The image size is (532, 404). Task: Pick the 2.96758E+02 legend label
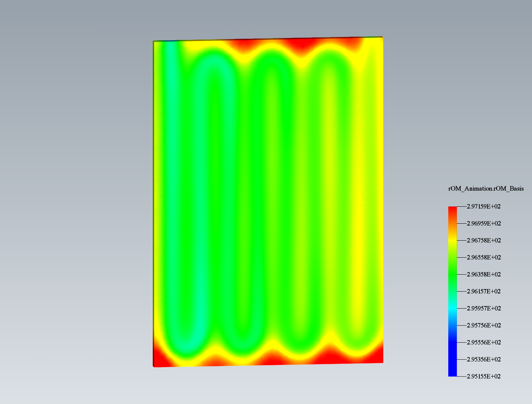[484, 241]
